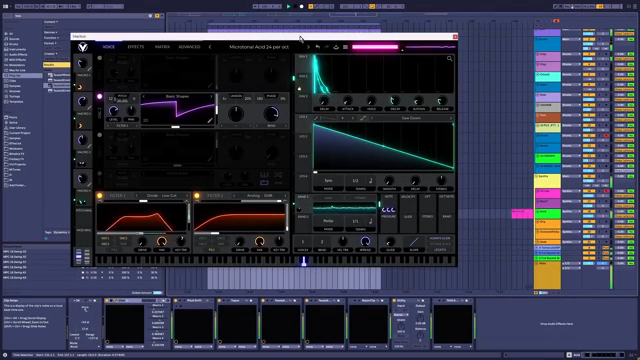Toggle the sampler power button
The image size is (640, 360).
coord(99,173)
